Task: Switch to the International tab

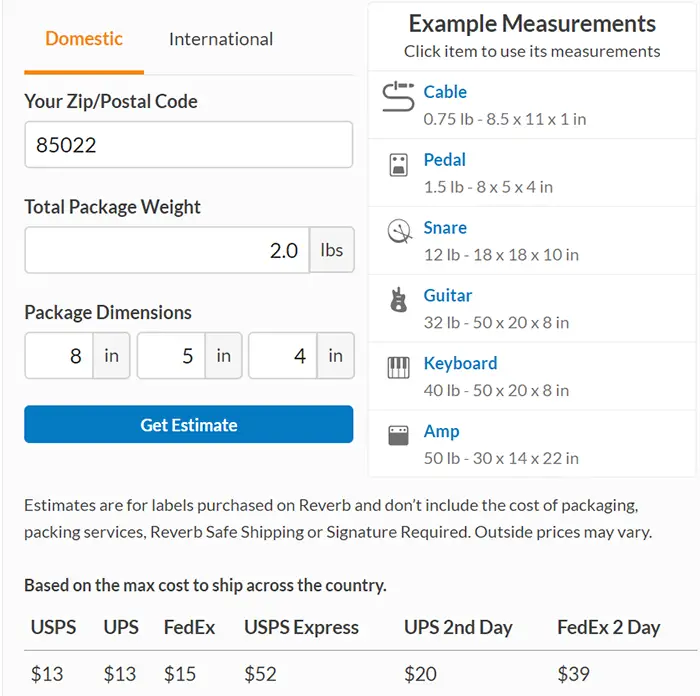Action: coord(221,39)
